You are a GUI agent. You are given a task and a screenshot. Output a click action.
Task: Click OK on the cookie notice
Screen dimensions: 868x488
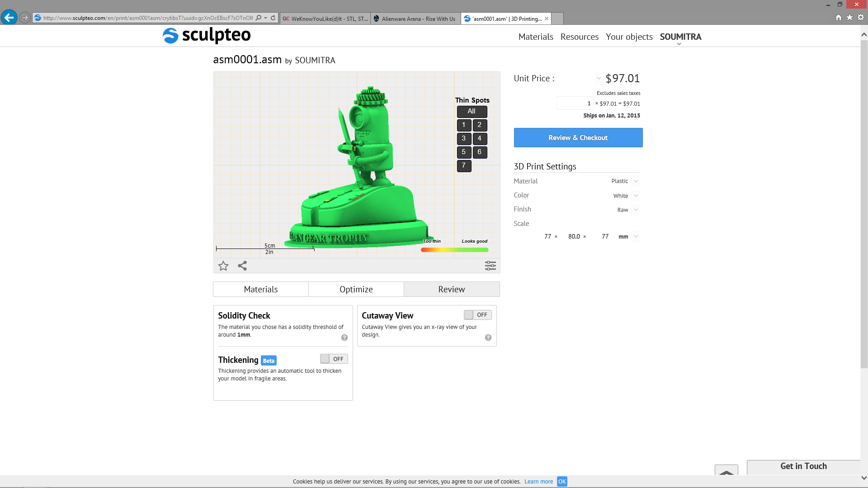coord(562,482)
